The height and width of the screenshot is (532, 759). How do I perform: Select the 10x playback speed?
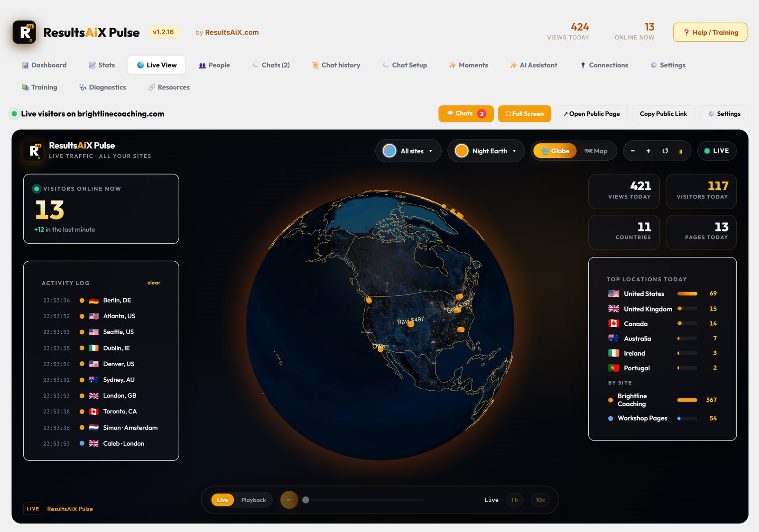pyautogui.click(x=540, y=500)
